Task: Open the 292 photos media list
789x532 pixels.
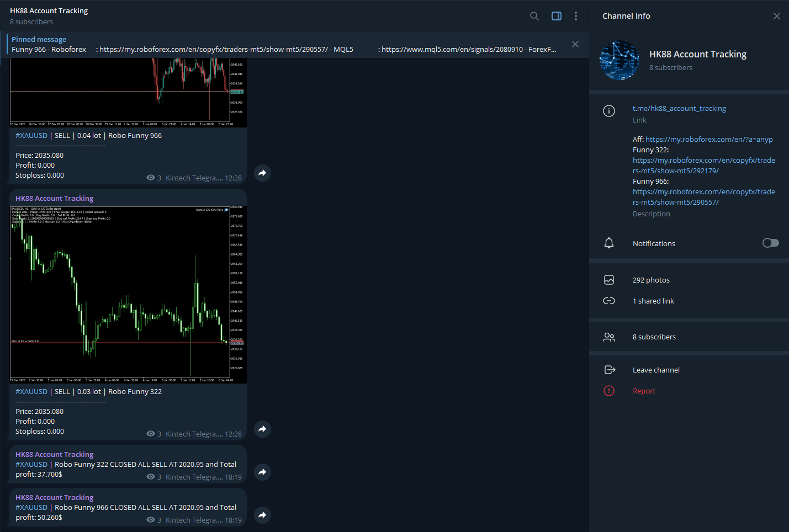Action: click(x=651, y=280)
